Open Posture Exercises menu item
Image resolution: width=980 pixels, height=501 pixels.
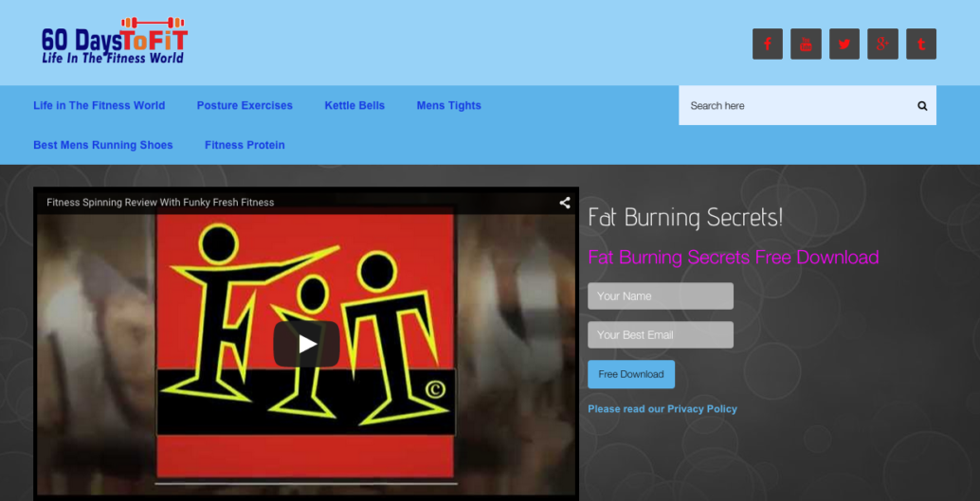tap(245, 105)
